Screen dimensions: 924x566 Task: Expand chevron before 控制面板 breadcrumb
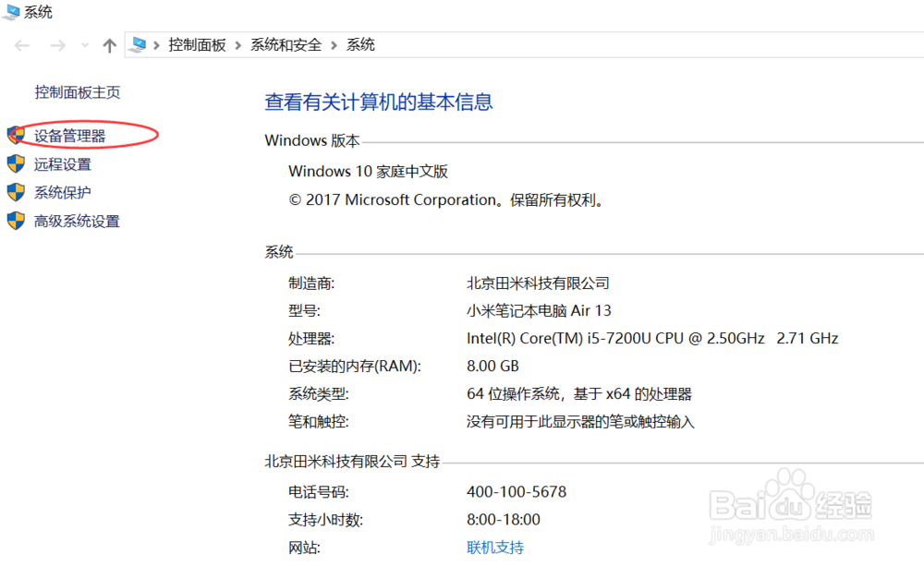156,45
